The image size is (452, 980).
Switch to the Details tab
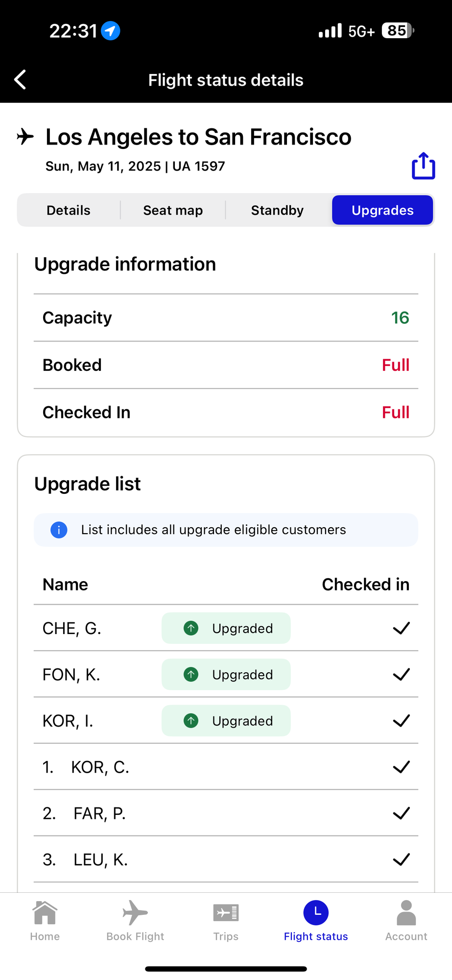coord(69,210)
